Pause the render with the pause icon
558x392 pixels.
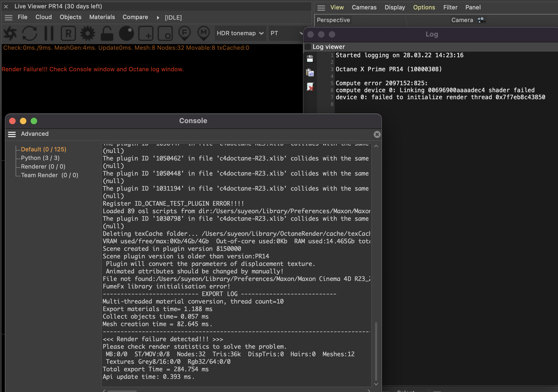coord(49,33)
